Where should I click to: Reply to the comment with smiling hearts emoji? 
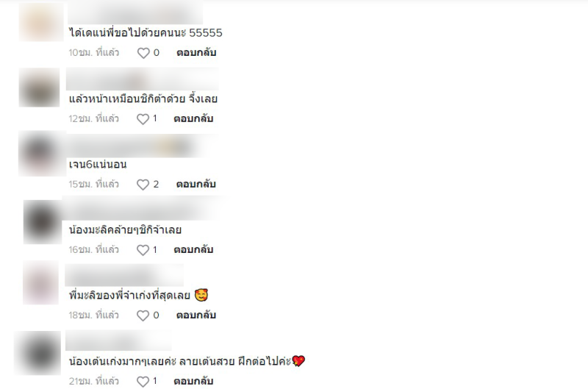coord(196,315)
